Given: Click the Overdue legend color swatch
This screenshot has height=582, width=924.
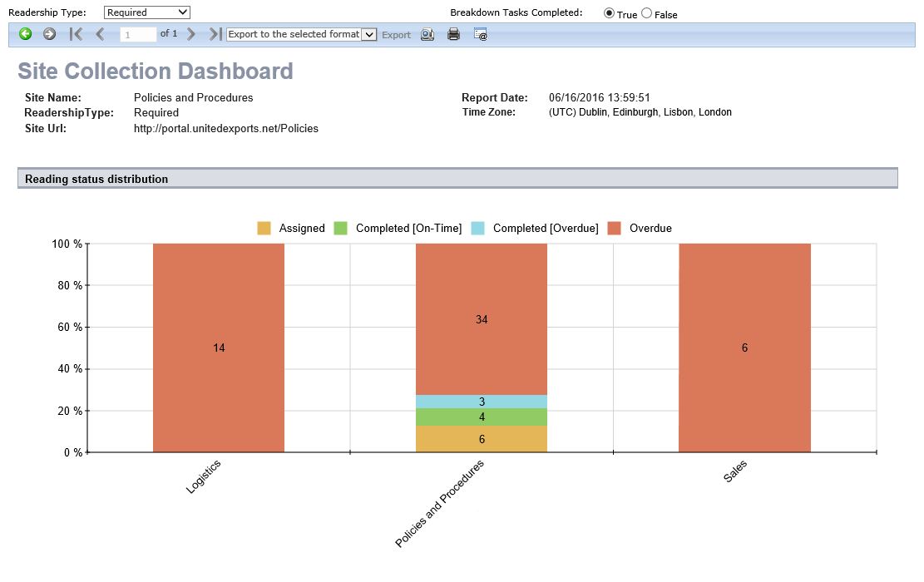Looking at the screenshot, I should [x=614, y=228].
